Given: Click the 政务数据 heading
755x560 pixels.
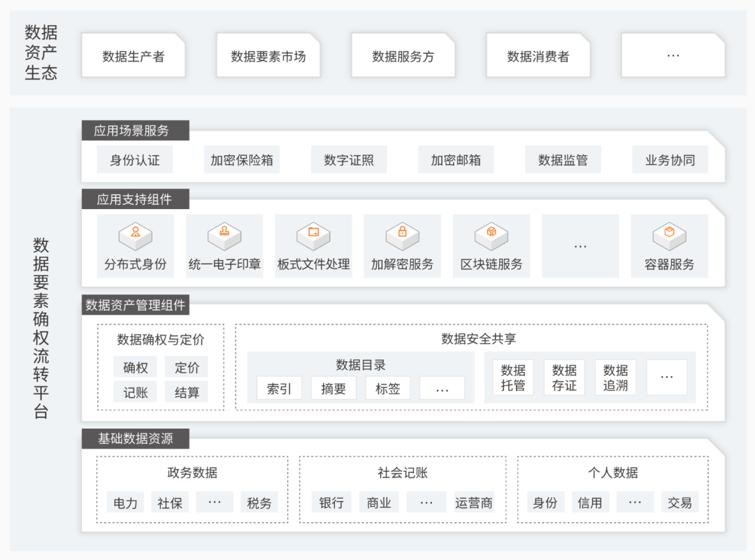Looking at the screenshot, I should (192, 473).
